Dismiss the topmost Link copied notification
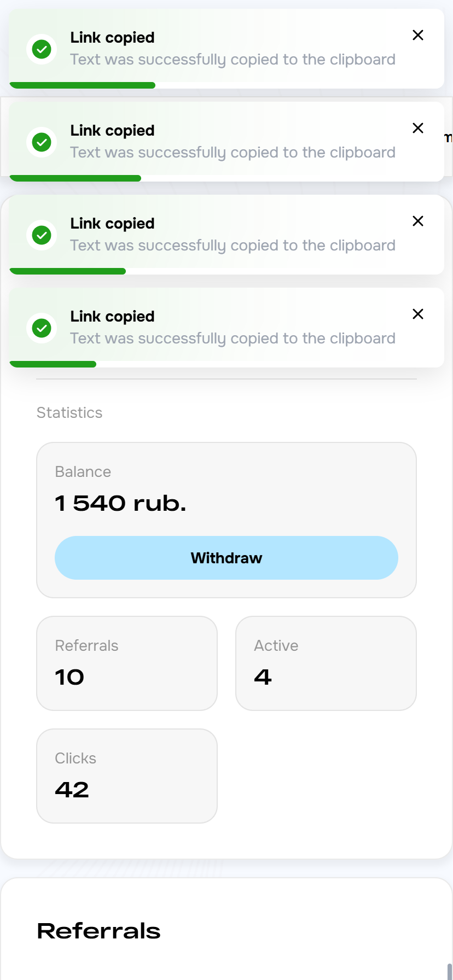Viewport: 453px width, 980px height. (x=417, y=35)
